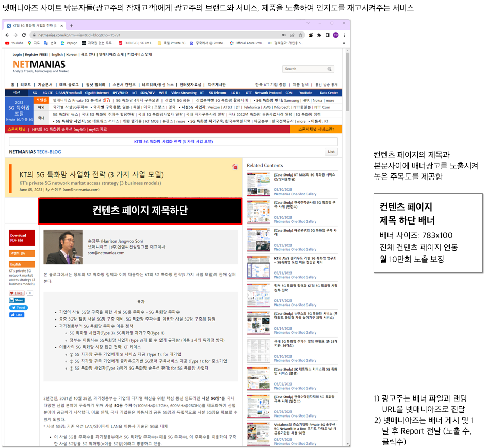Click the NETMANIAS logo
This screenshot has height=448, width=485.
click(39, 65)
